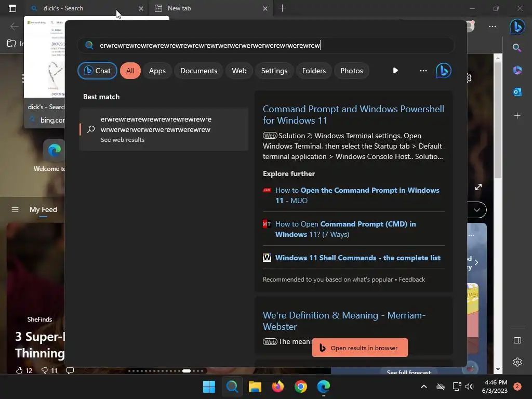
Task: Select the Documents filter
Action: pos(198,71)
